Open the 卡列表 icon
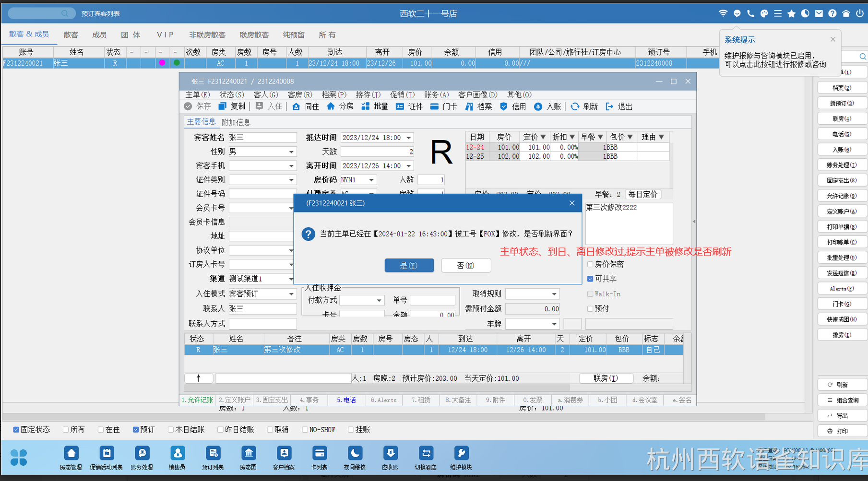 click(x=319, y=458)
